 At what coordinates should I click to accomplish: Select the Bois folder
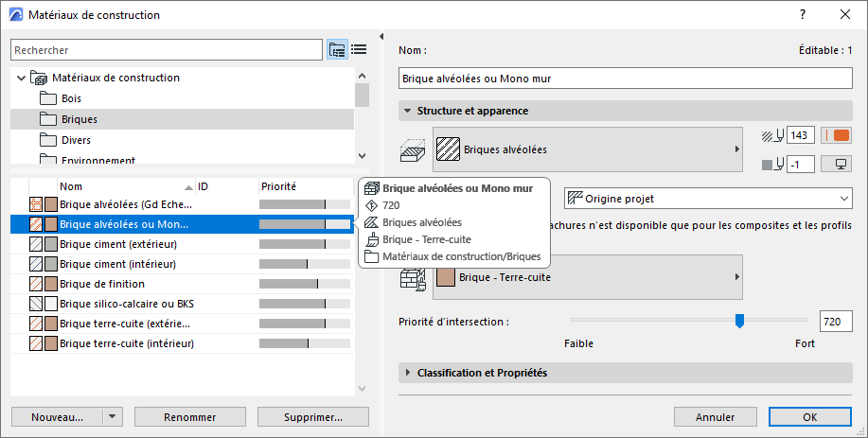pos(71,98)
